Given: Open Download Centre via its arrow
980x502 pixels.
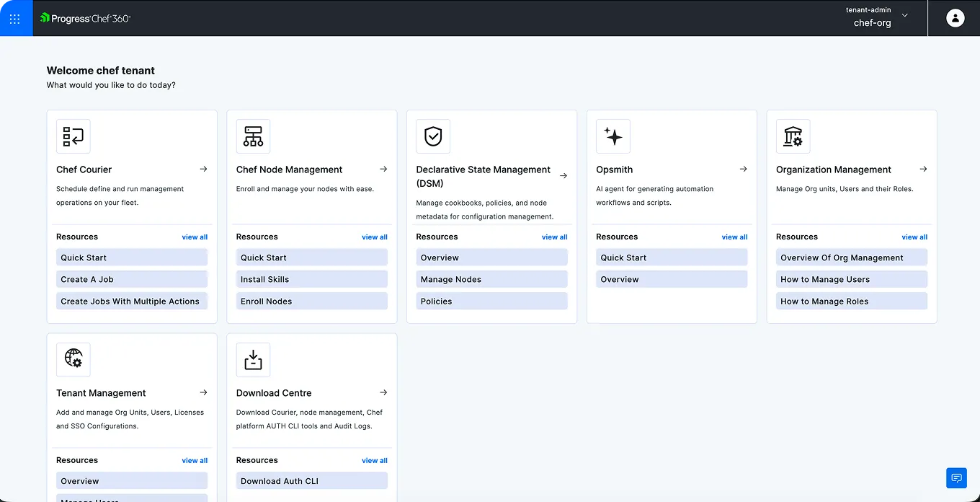Looking at the screenshot, I should (383, 392).
